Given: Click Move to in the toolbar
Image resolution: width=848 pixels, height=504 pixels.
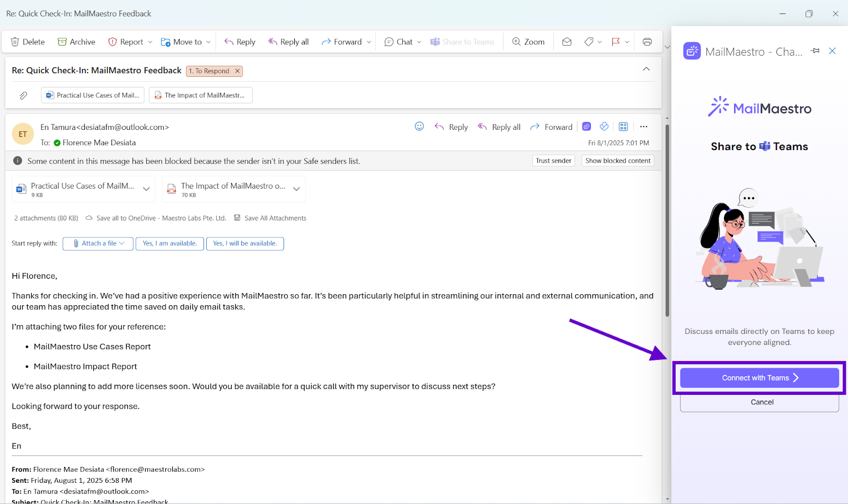Looking at the screenshot, I should [181, 42].
